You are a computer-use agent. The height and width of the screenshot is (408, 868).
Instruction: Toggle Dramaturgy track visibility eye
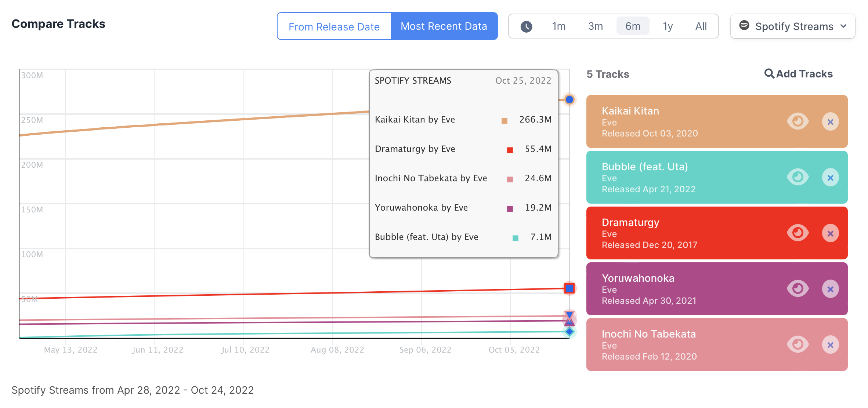(798, 233)
